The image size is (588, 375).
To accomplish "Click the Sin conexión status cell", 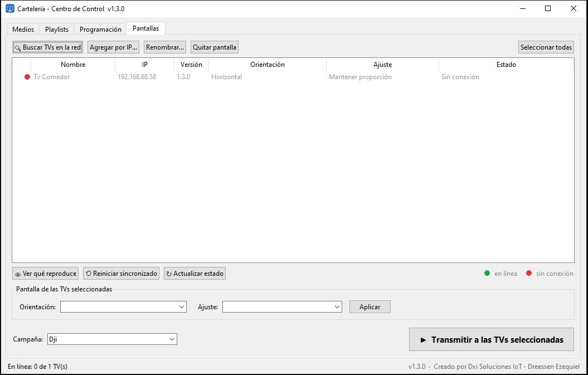I will pyautogui.click(x=460, y=77).
